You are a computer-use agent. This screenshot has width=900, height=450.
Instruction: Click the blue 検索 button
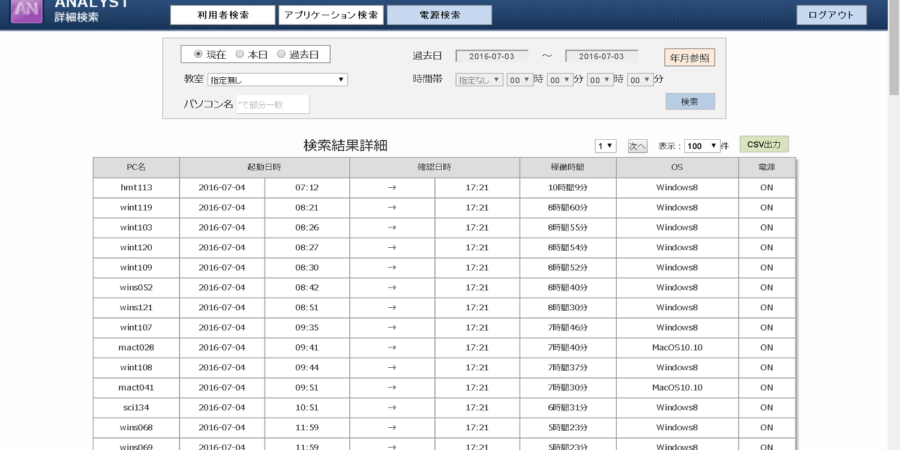689,102
